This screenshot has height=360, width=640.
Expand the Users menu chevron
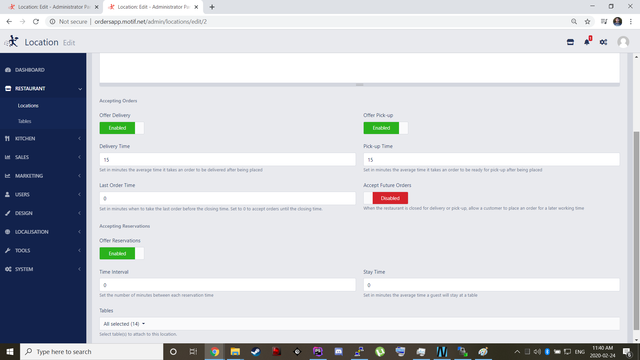click(x=80, y=195)
